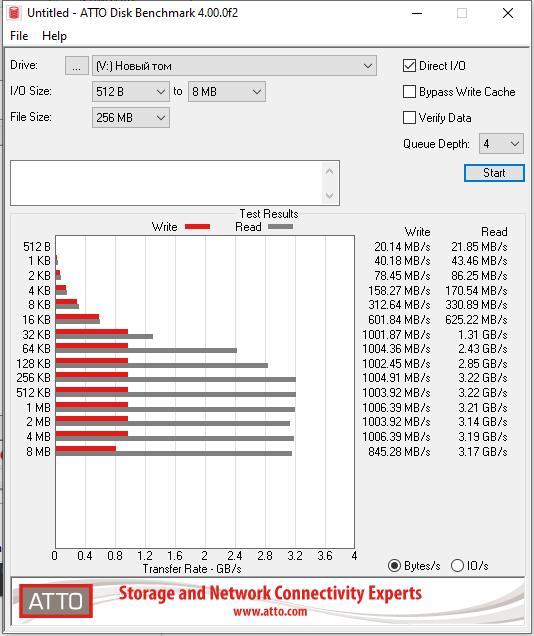
Task: Enable the Verify Data checkbox
Action: pyautogui.click(x=409, y=118)
